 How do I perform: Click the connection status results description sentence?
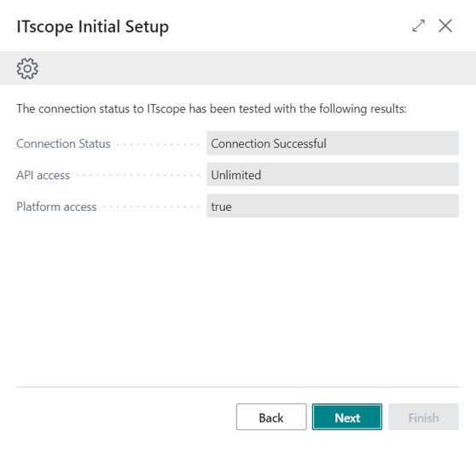(x=212, y=108)
